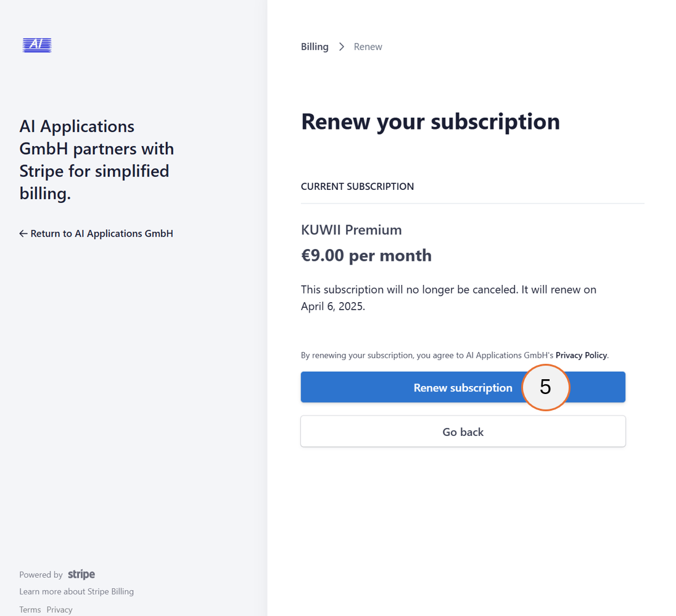This screenshot has width=676, height=616.
Task: Click the numbered step 5 annotation circle
Action: [546, 387]
